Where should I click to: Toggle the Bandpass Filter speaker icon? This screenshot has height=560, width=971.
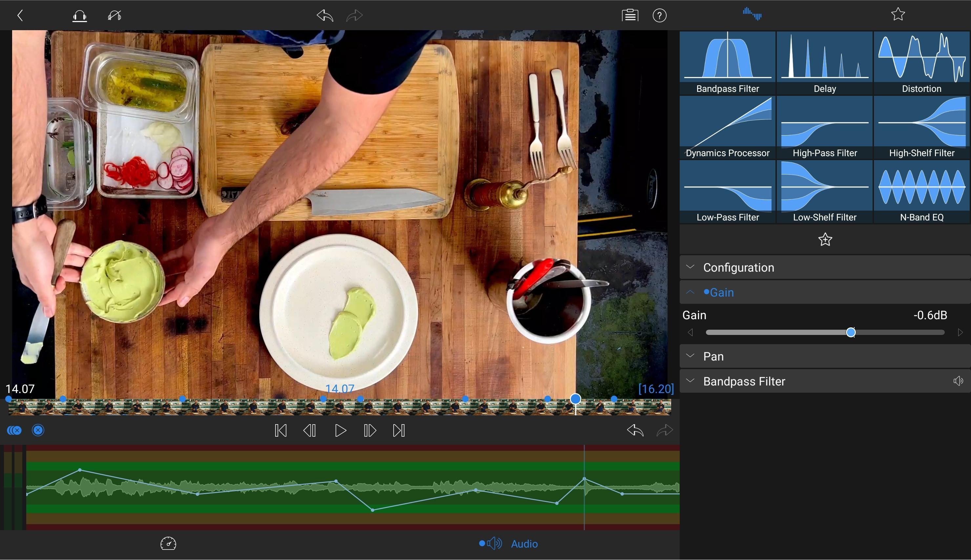pos(958,381)
